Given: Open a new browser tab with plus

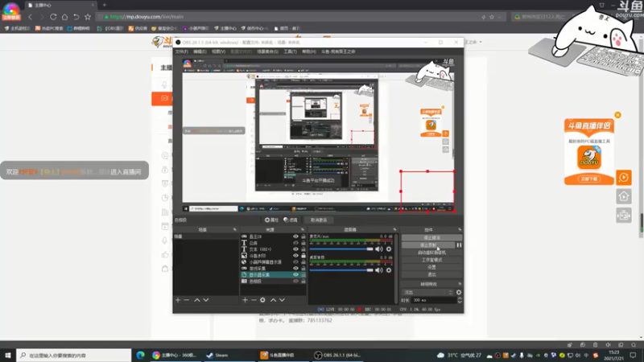Looking at the screenshot, I should [105, 5].
